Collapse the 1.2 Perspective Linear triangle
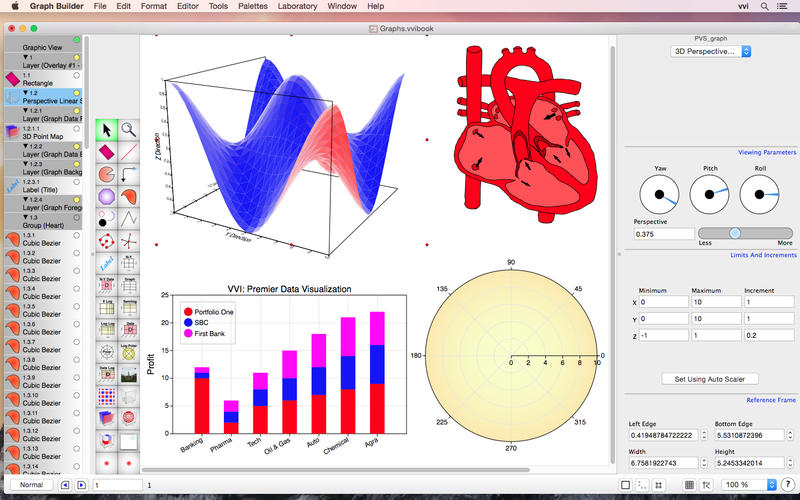 pyautogui.click(x=25, y=93)
